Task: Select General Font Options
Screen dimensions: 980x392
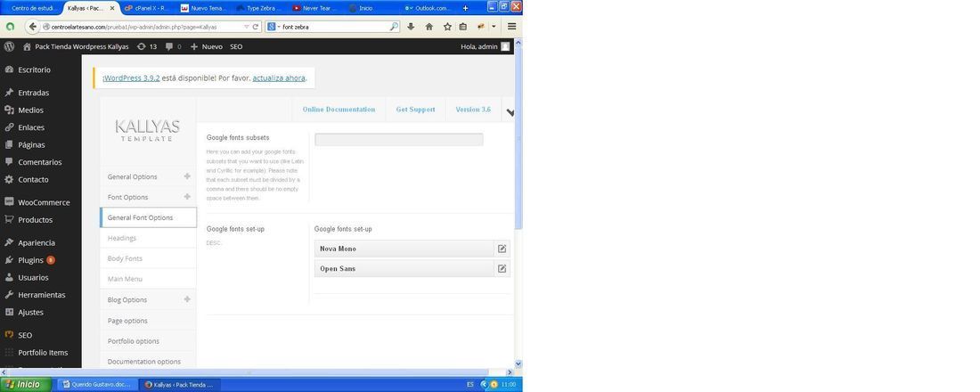Action: pyautogui.click(x=148, y=217)
